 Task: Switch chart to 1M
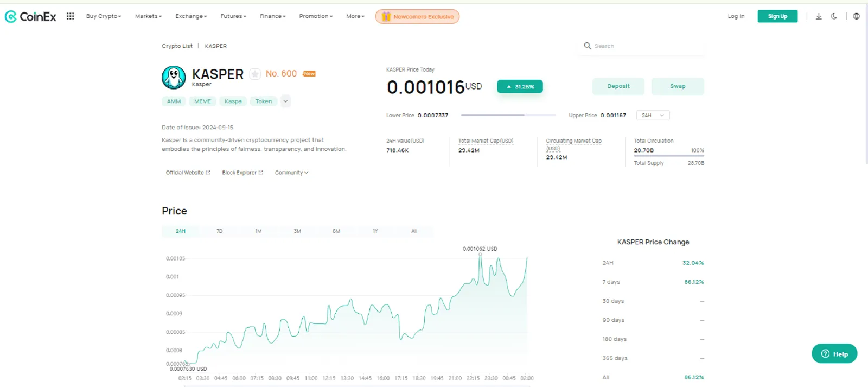pyautogui.click(x=259, y=231)
